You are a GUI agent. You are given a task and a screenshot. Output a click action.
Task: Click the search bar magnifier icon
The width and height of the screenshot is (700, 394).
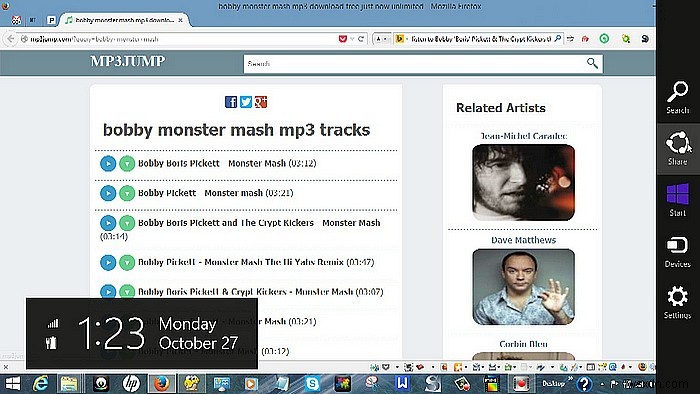click(558, 39)
